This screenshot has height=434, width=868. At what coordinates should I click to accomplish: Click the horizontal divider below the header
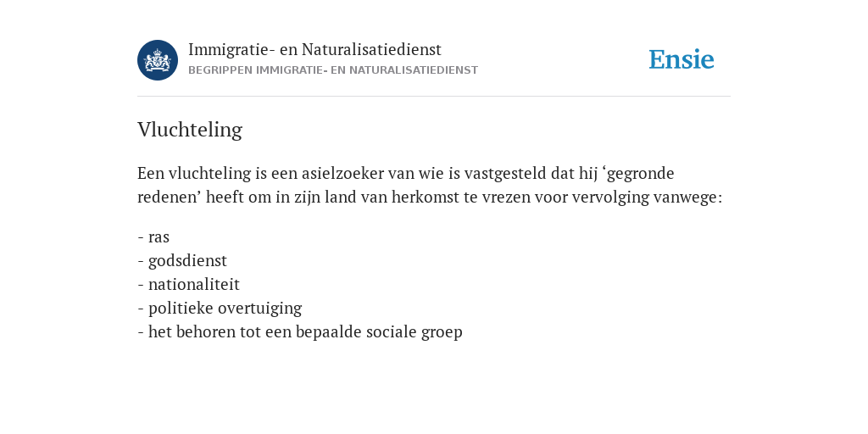(434, 97)
